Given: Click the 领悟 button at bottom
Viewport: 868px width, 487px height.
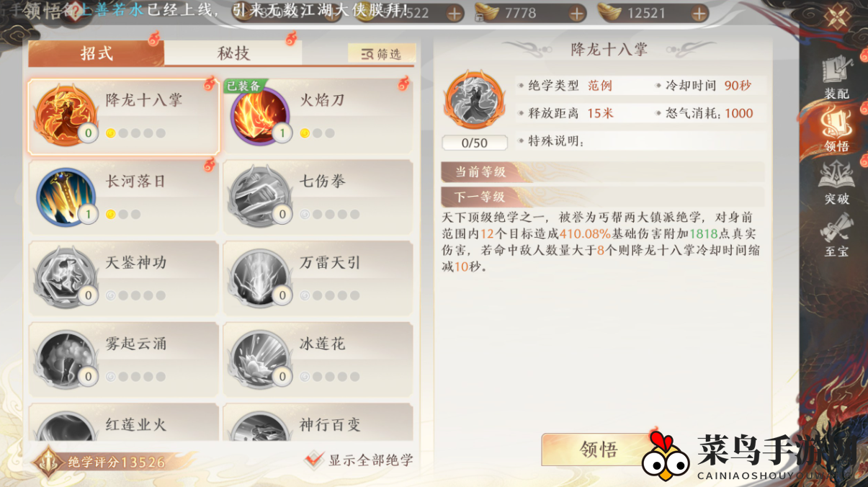Looking at the screenshot, I should tap(598, 450).
